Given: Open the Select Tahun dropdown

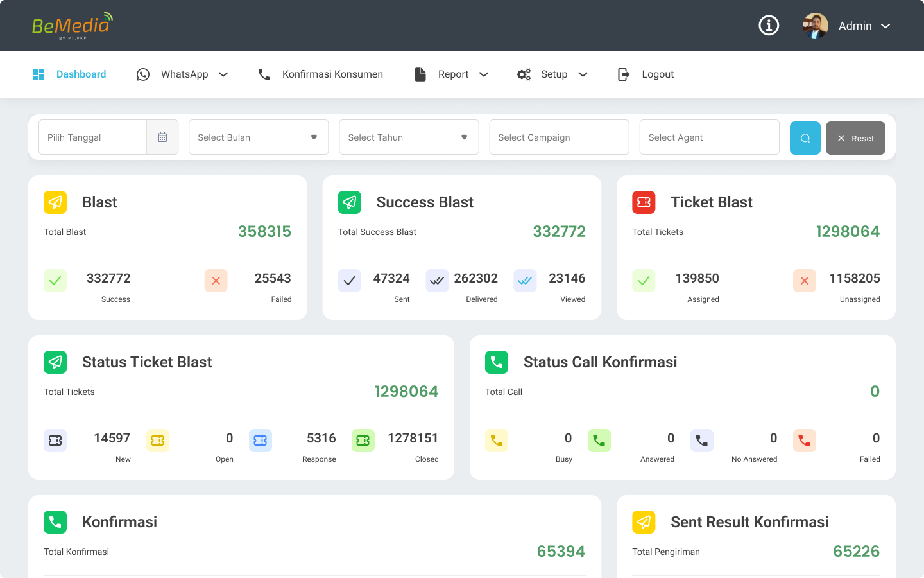Looking at the screenshot, I should click(x=409, y=137).
